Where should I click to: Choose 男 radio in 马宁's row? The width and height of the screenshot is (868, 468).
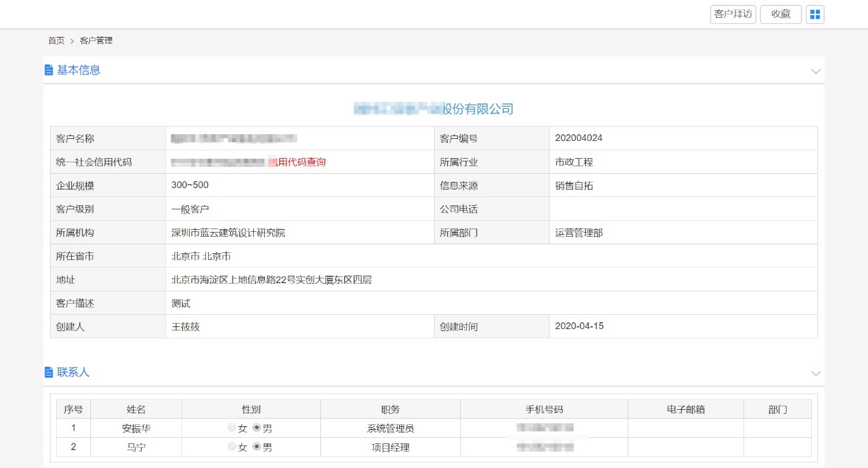click(x=257, y=447)
